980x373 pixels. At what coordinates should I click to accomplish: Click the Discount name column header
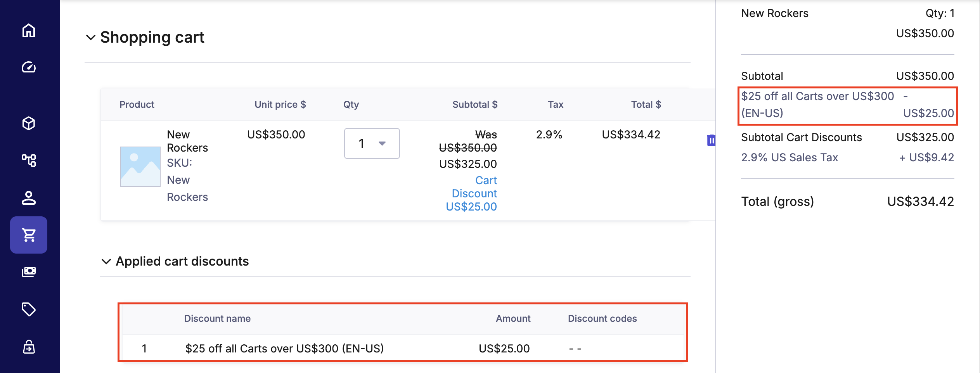[x=217, y=318]
